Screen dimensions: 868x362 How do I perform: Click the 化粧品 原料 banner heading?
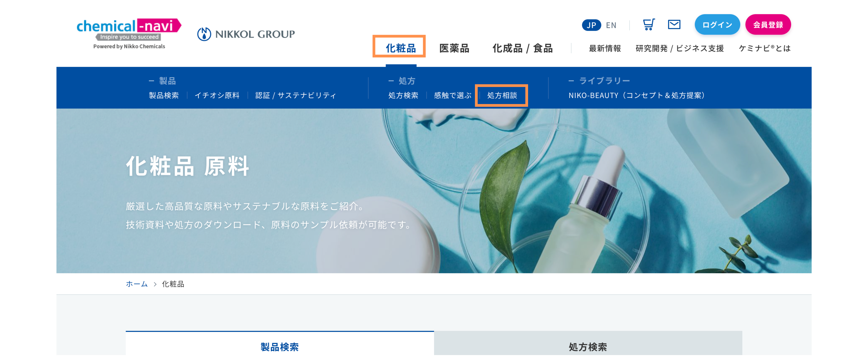[187, 166]
